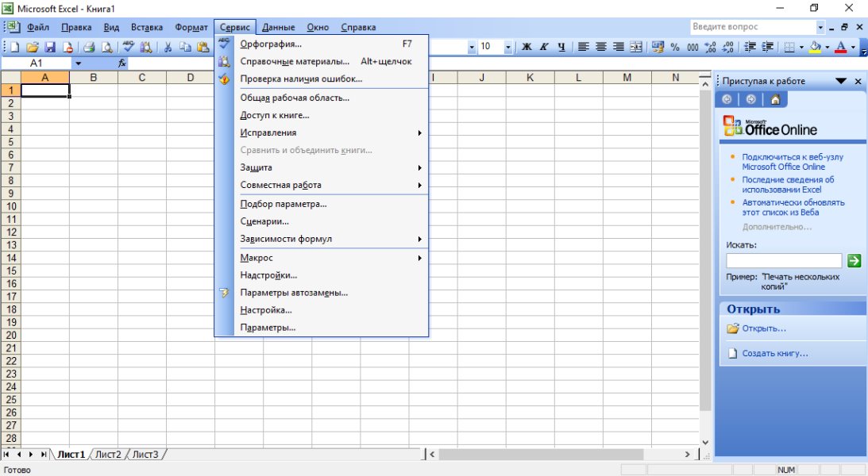
Task: Click the green search arrow in task pane
Action: click(854, 260)
